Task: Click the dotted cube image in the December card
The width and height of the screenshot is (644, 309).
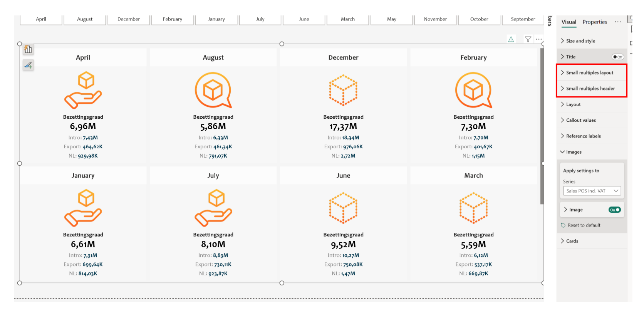Action: tap(343, 90)
